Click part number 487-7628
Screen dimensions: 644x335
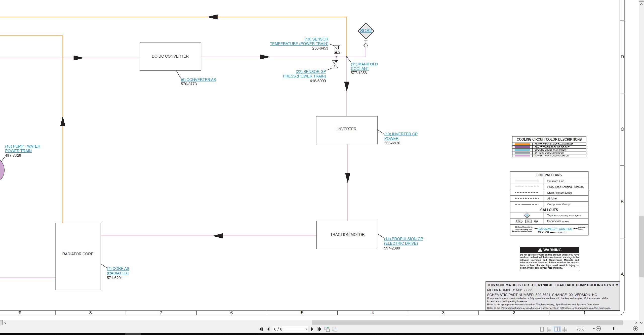(13, 155)
